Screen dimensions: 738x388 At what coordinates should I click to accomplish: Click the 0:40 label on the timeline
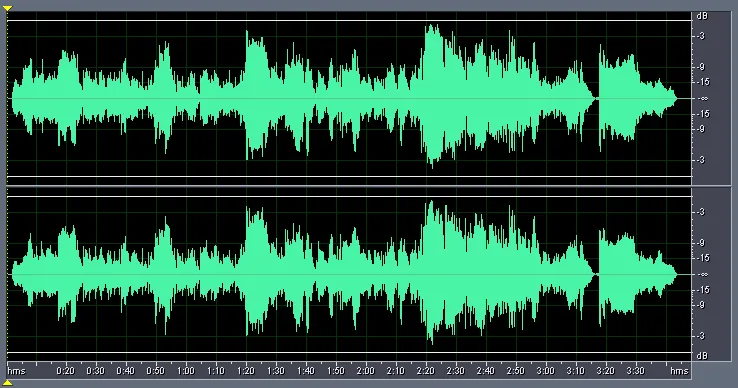click(126, 371)
